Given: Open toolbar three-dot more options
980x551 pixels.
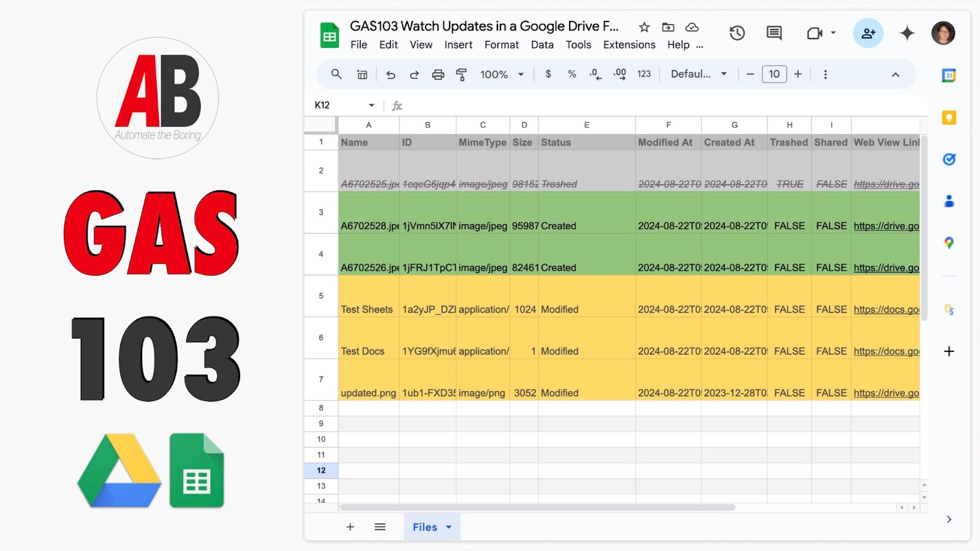Looking at the screenshot, I should [825, 74].
